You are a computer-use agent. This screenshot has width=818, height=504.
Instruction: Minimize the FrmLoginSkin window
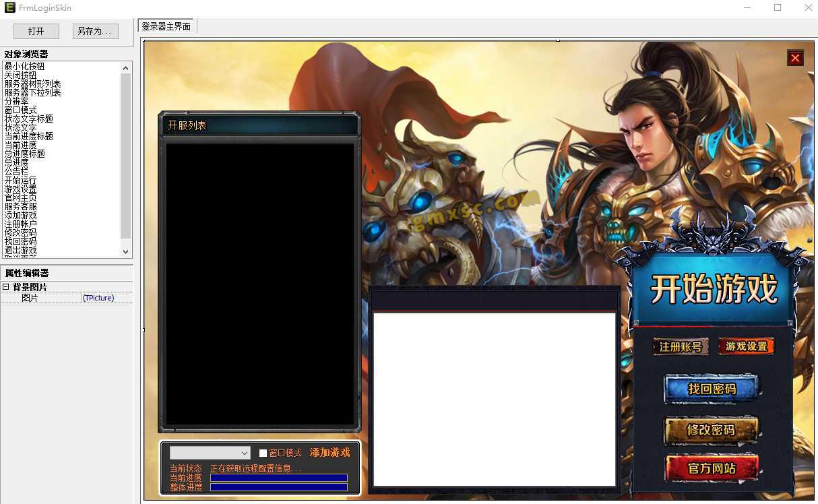tap(747, 7)
